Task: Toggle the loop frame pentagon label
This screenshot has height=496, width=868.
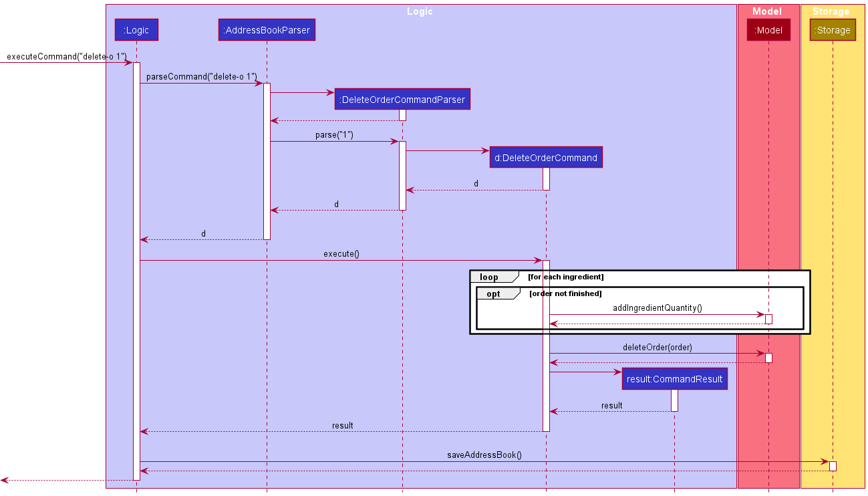Action: [493, 276]
